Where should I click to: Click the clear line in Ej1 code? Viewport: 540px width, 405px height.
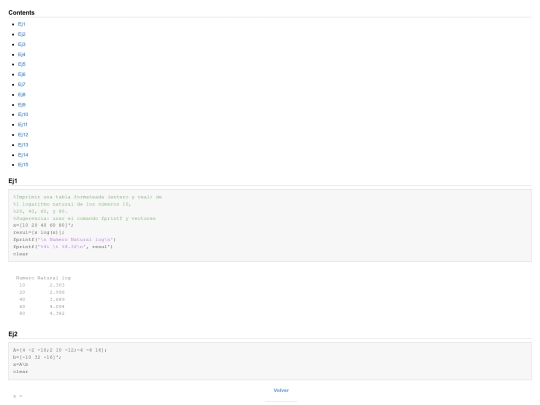coord(20,254)
